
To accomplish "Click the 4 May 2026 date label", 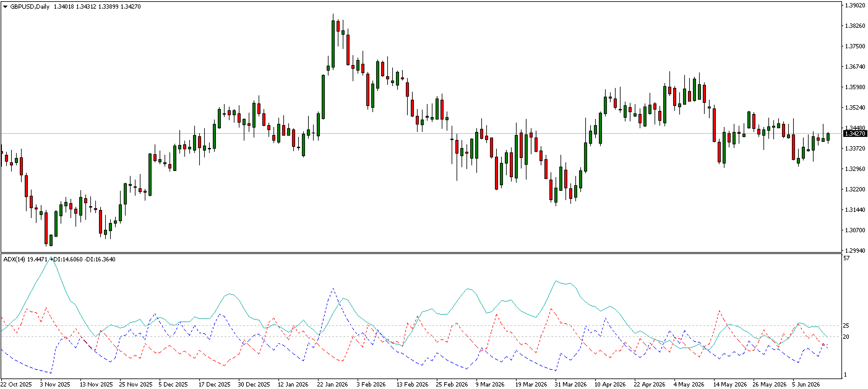I will (689, 385).
